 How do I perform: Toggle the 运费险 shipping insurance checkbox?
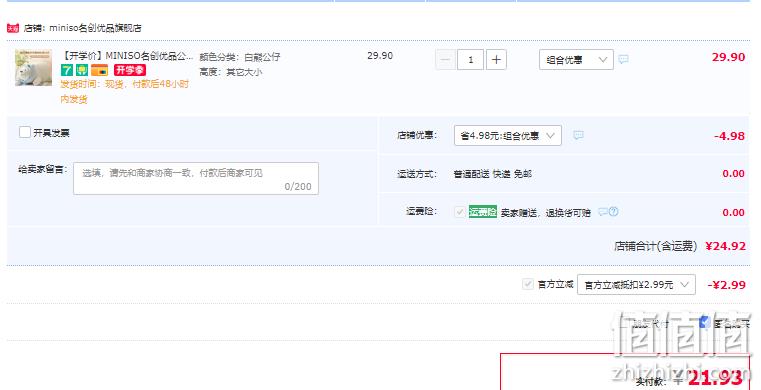pos(460,212)
